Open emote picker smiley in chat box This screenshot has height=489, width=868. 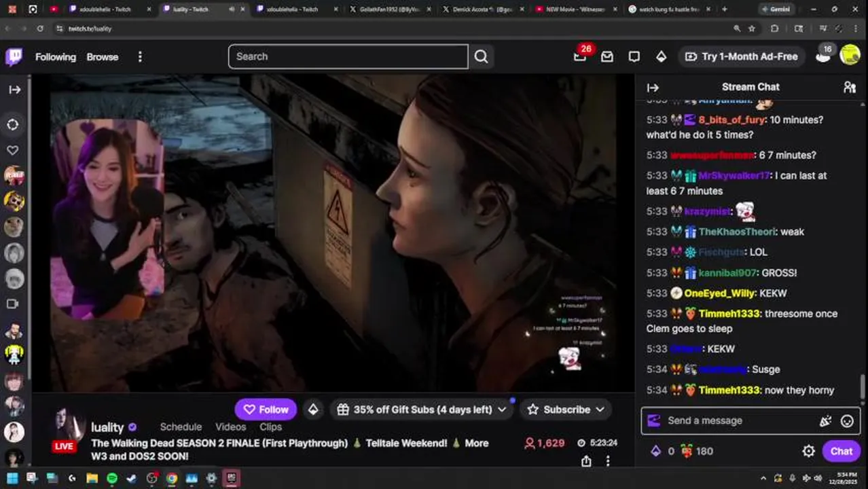pyautogui.click(x=847, y=421)
